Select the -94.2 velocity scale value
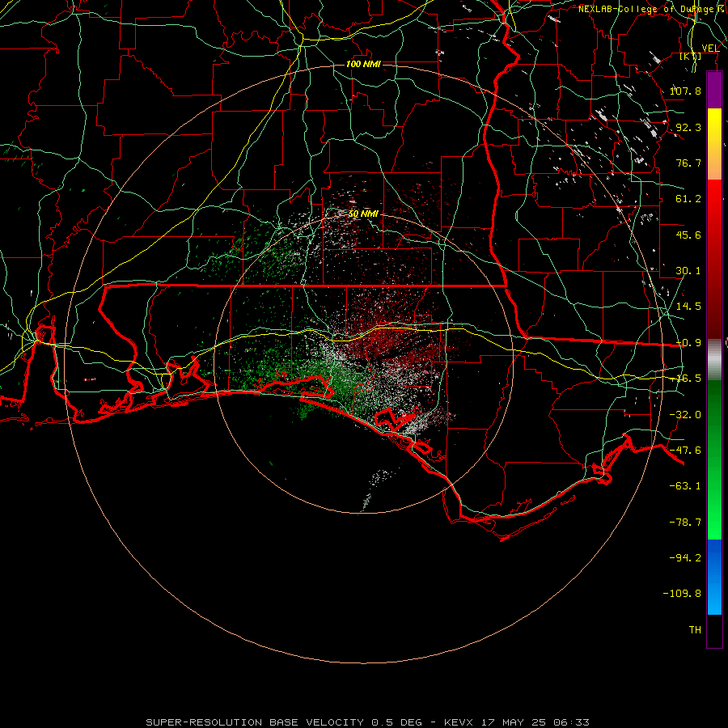This screenshot has height=728, width=728. 685,558
